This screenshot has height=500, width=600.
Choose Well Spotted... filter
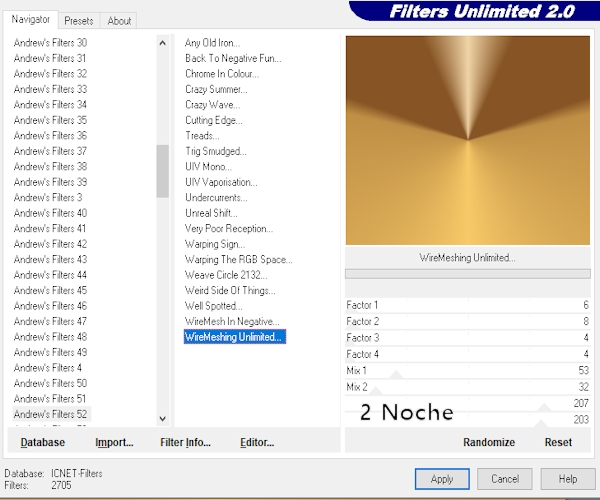click(214, 306)
